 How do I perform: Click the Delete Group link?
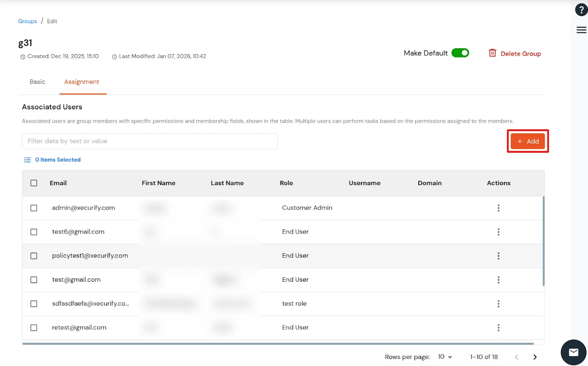tap(521, 54)
